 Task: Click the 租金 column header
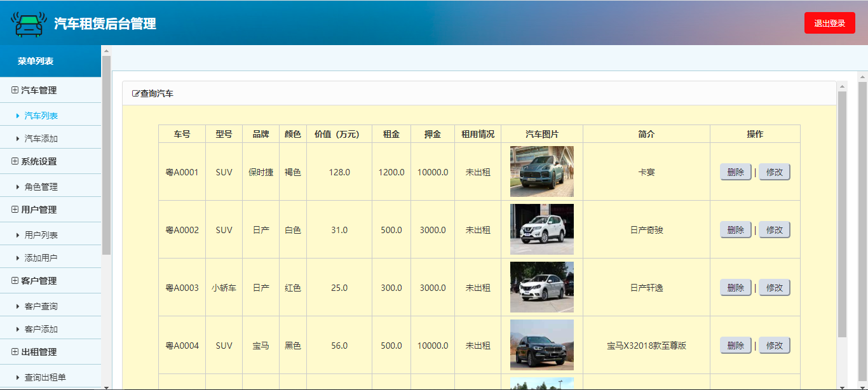(x=391, y=134)
